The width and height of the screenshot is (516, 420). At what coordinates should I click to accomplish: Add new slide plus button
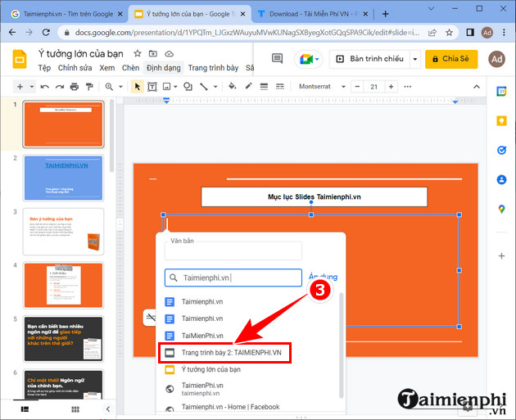20,87
